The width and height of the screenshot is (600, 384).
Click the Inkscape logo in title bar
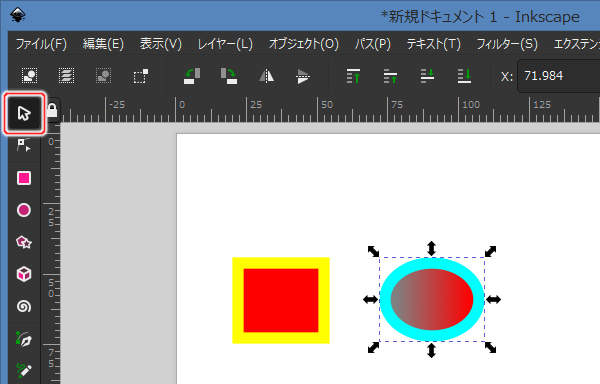tap(17, 15)
